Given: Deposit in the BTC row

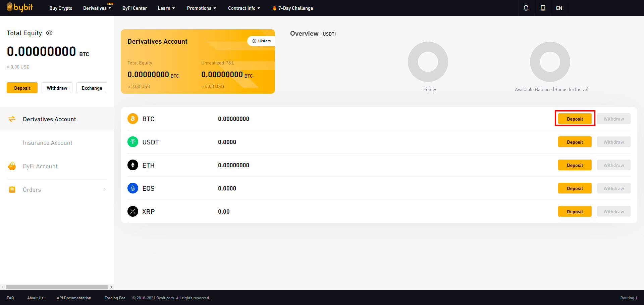Looking at the screenshot, I should click(x=575, y=119).
